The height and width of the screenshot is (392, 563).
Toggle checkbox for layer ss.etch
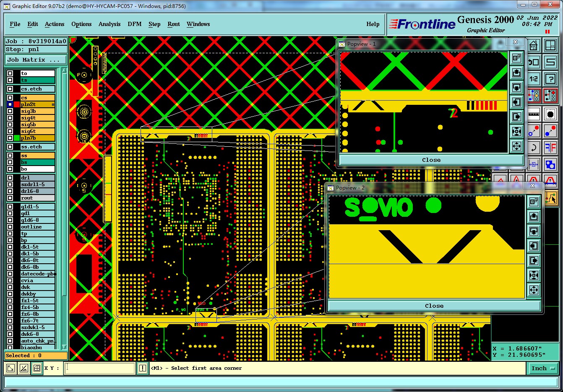point(10,147)
